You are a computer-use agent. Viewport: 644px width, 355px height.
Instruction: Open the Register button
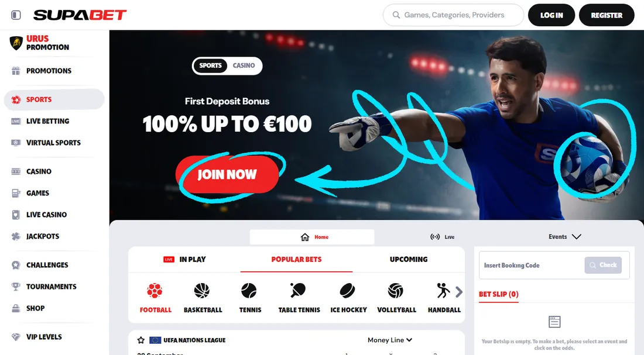point(607,15)
